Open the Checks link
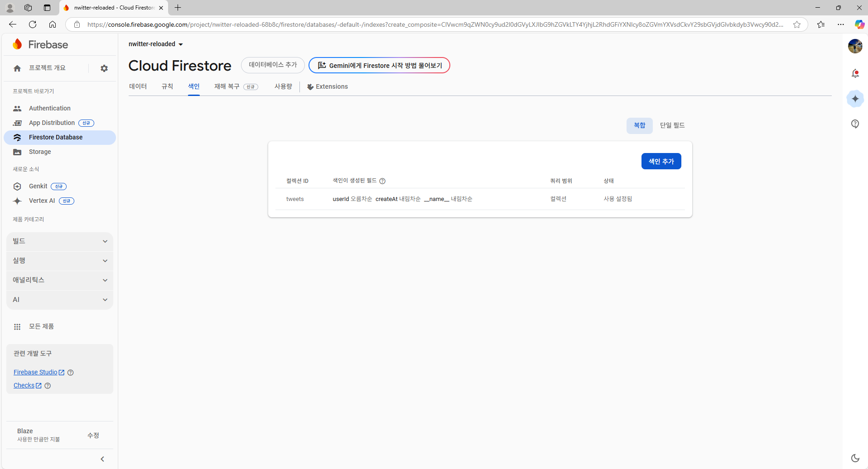 tap(28, 385)
